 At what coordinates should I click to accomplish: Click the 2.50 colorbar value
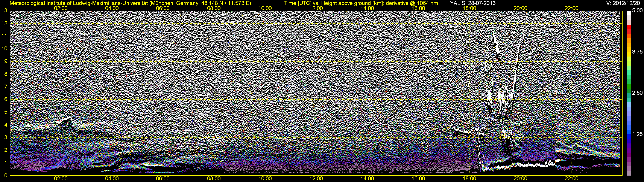coord(637,93)
